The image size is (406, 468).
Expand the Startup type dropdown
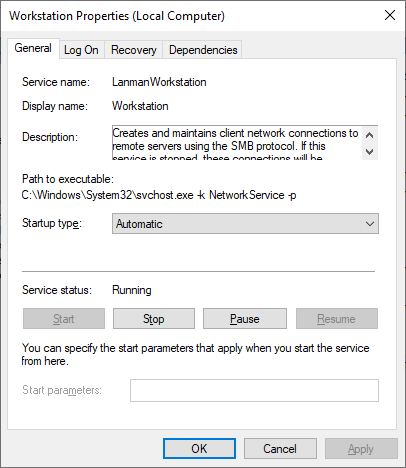(x=245, y=224)
